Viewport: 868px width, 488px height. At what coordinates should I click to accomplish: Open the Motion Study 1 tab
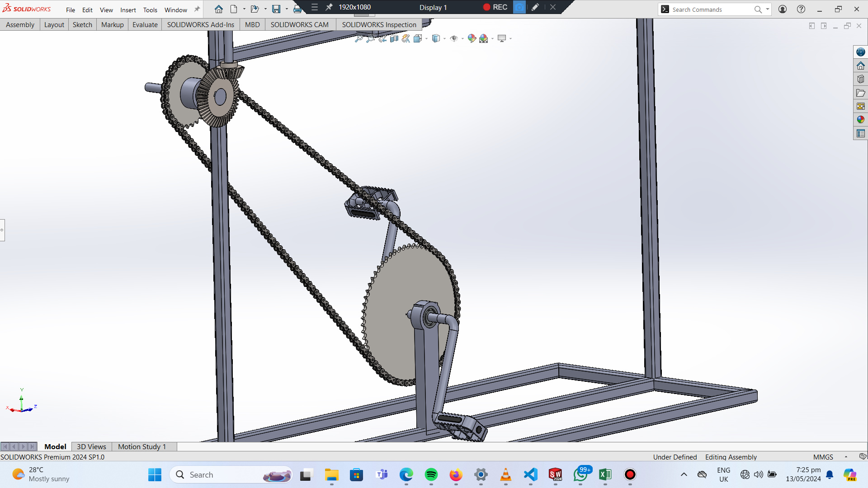pos(142,446)
